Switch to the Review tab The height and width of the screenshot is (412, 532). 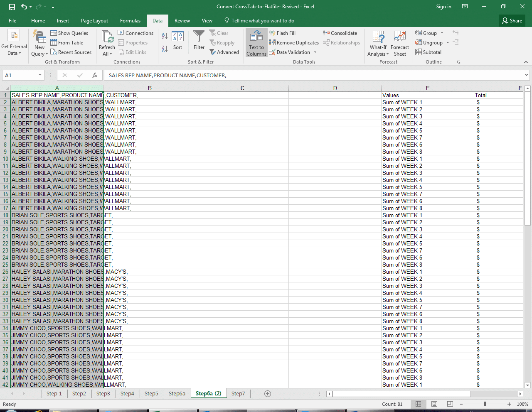point(182,21)
